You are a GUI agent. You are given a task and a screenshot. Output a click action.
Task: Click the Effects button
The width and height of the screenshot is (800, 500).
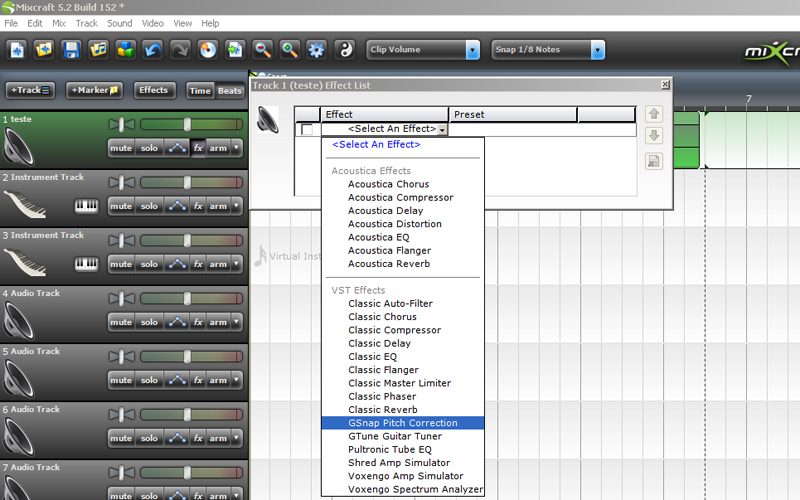coord(154,90)
